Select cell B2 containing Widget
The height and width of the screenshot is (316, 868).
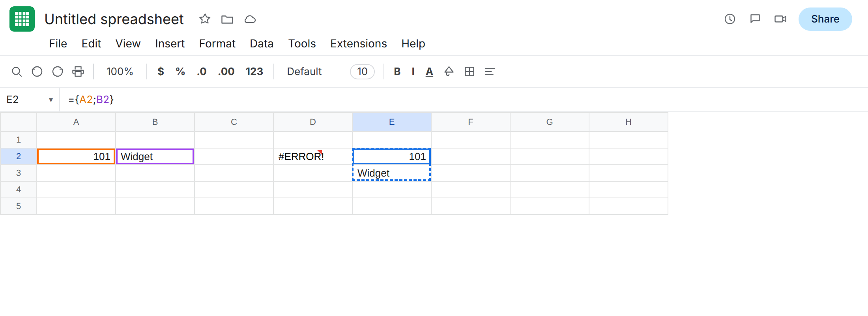155,156
